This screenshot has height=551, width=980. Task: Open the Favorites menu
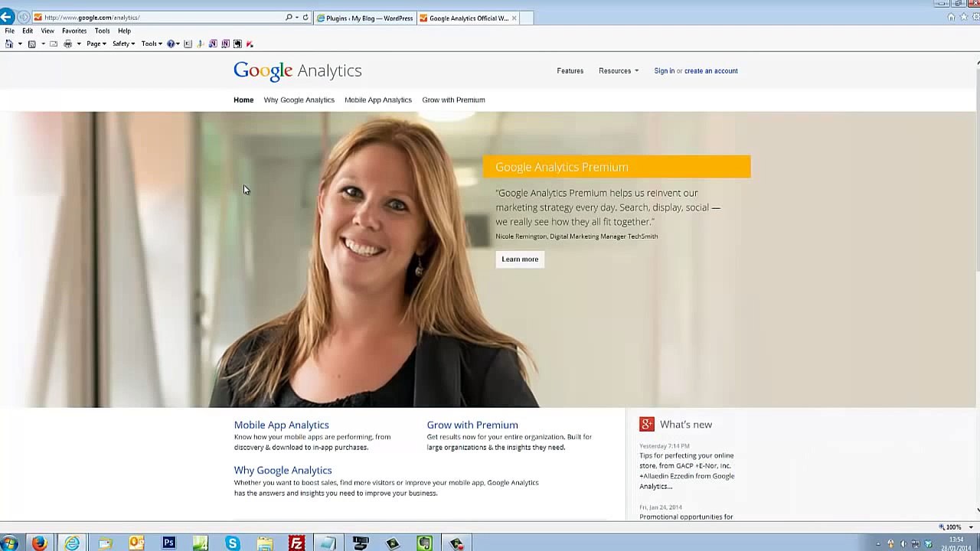click(x=74, y=31)
